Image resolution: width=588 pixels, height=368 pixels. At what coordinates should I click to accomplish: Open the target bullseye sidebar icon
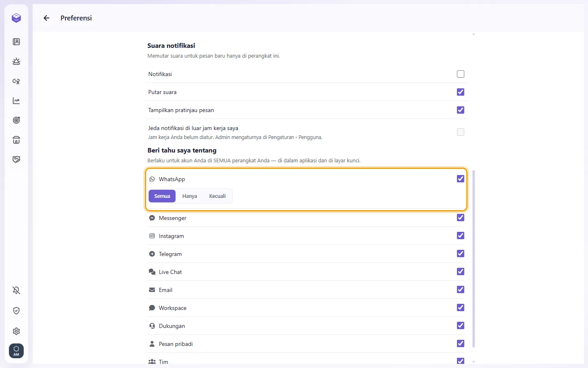click(x=16, y=120)
